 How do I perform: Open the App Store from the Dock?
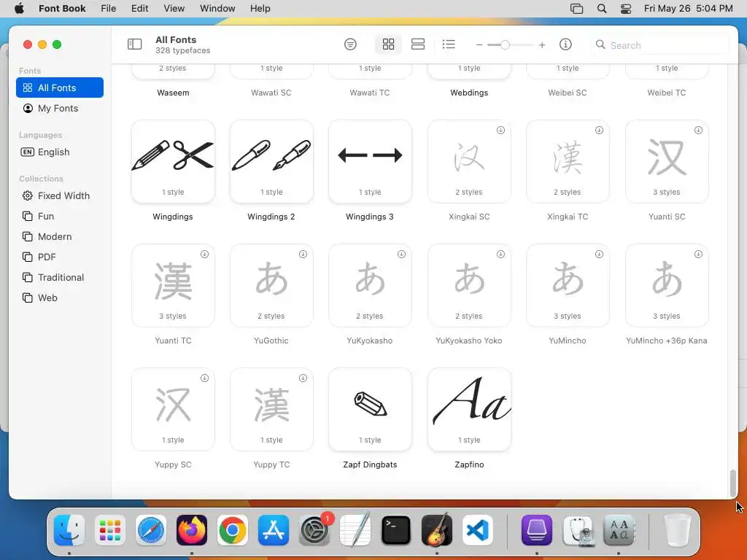pos(274,530)
